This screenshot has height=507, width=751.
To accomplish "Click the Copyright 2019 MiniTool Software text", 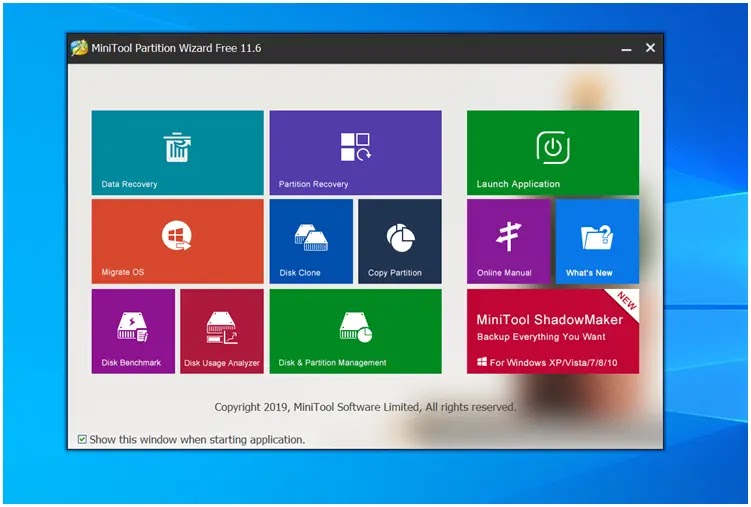I will [x=365, y=407].
